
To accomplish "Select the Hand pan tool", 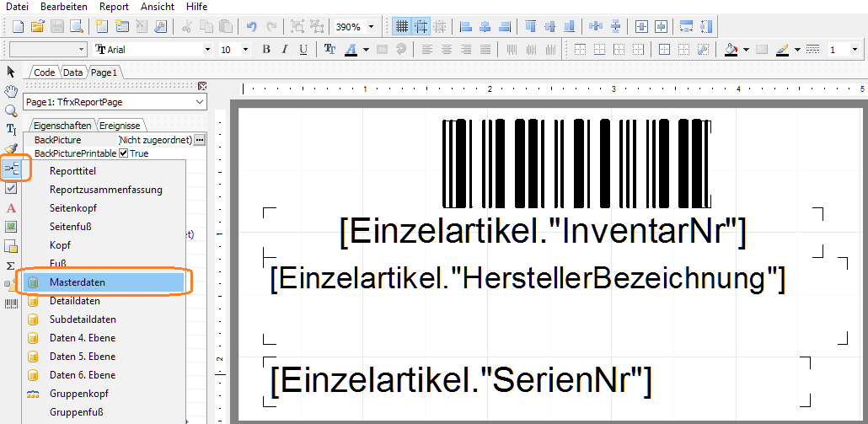I will (10, 91).
